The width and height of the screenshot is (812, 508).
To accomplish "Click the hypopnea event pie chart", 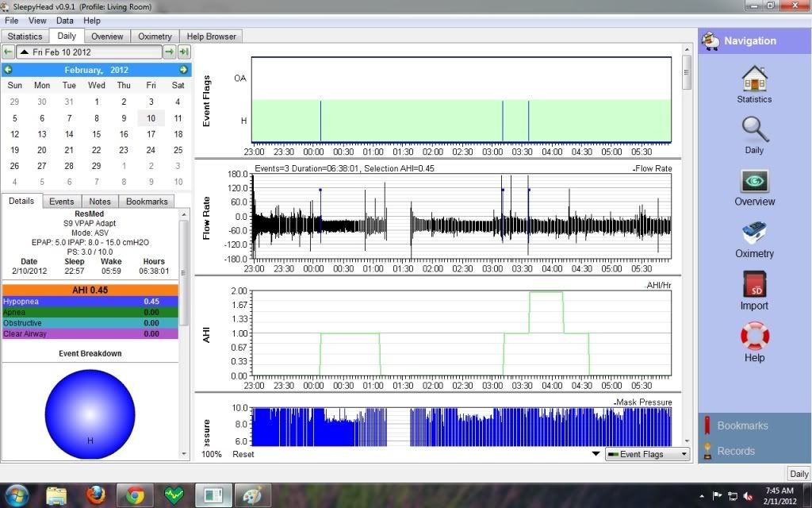I will 90,414.
